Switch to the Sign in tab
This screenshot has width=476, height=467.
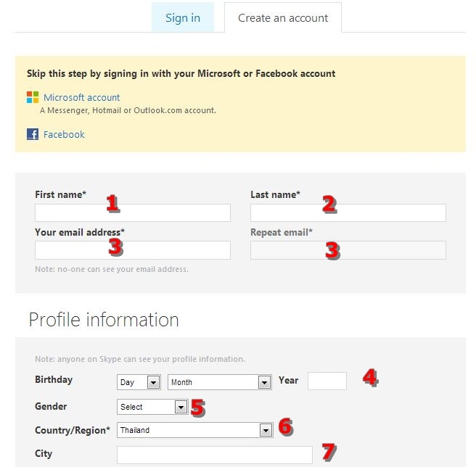pos(183,17)
